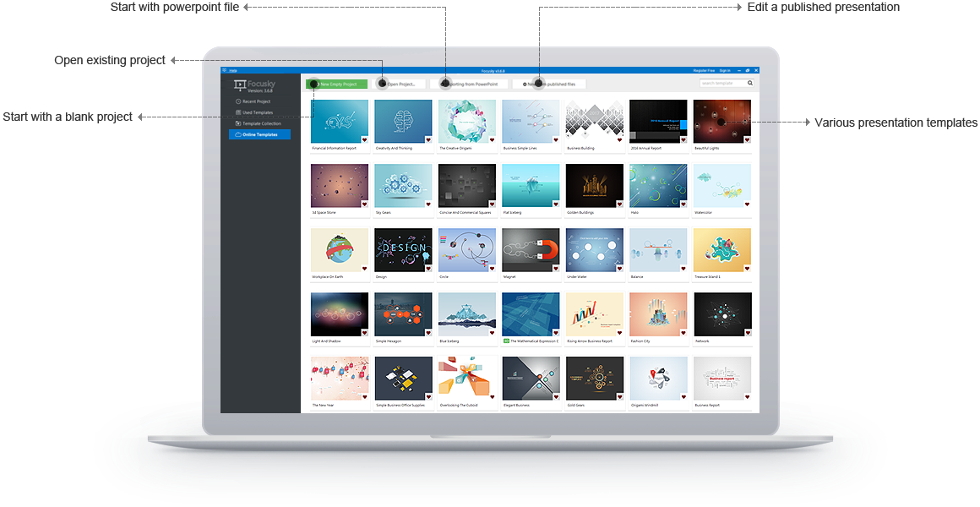Click the search template input field
The width and height of the screenshot is (980, 507).
(x=721, y=84)
